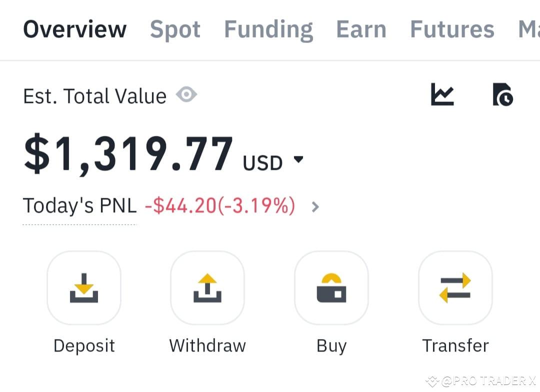
Task: Open Buy crypto via the wallet icon
Action: tap(331, 288)
